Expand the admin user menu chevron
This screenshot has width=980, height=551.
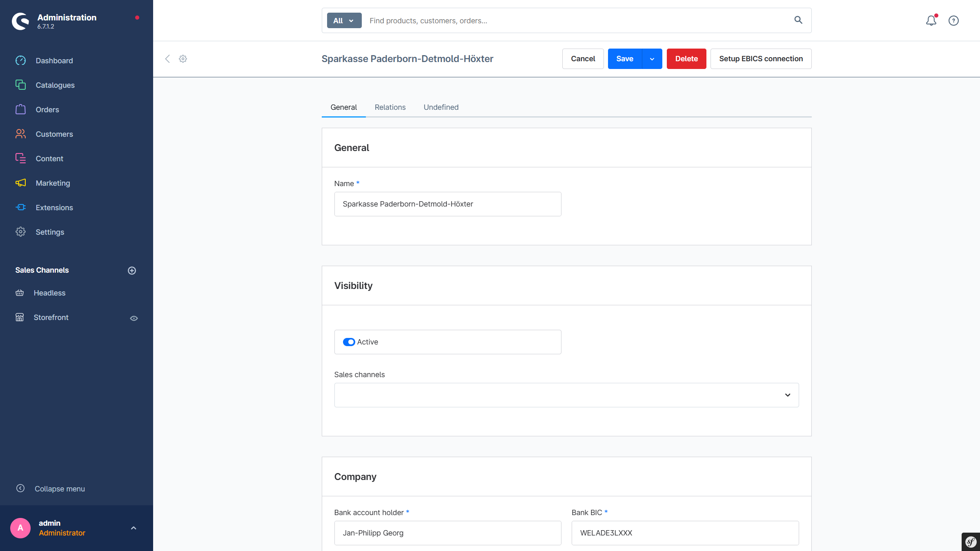point(134,528)
